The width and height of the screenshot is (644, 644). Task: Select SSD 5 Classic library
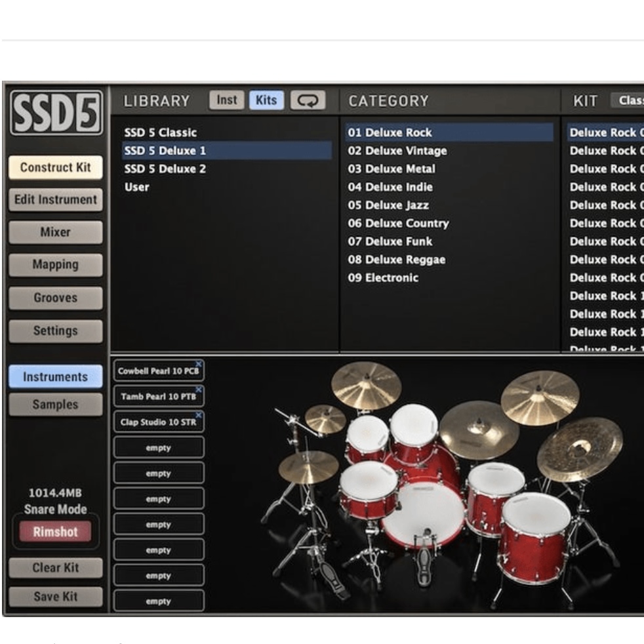[x=227, y=132]
